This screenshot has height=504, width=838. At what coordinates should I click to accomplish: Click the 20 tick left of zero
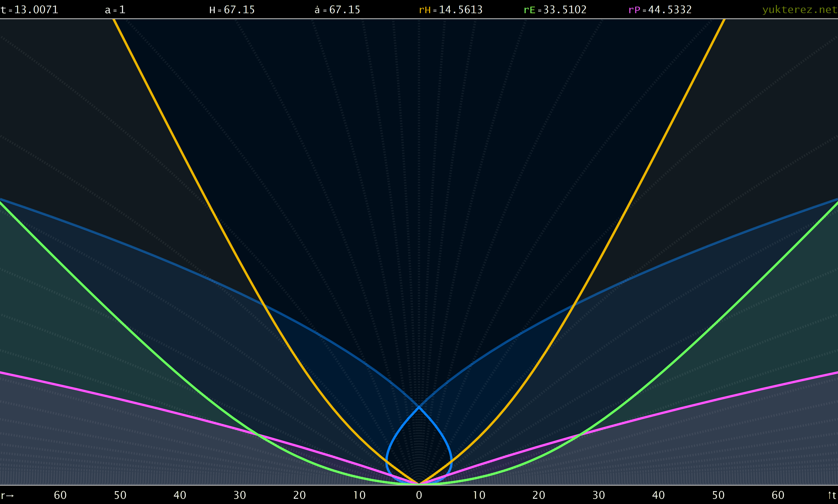tap(299, 495)
